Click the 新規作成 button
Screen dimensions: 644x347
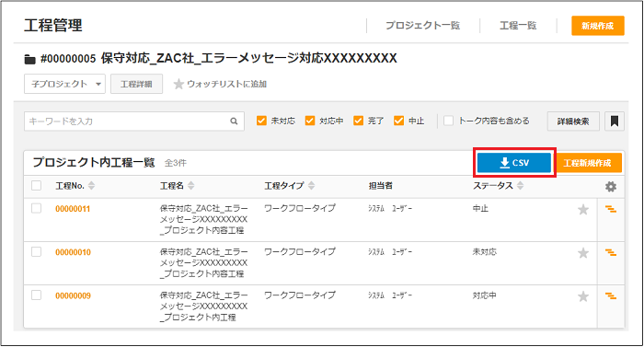coord(598,26)
